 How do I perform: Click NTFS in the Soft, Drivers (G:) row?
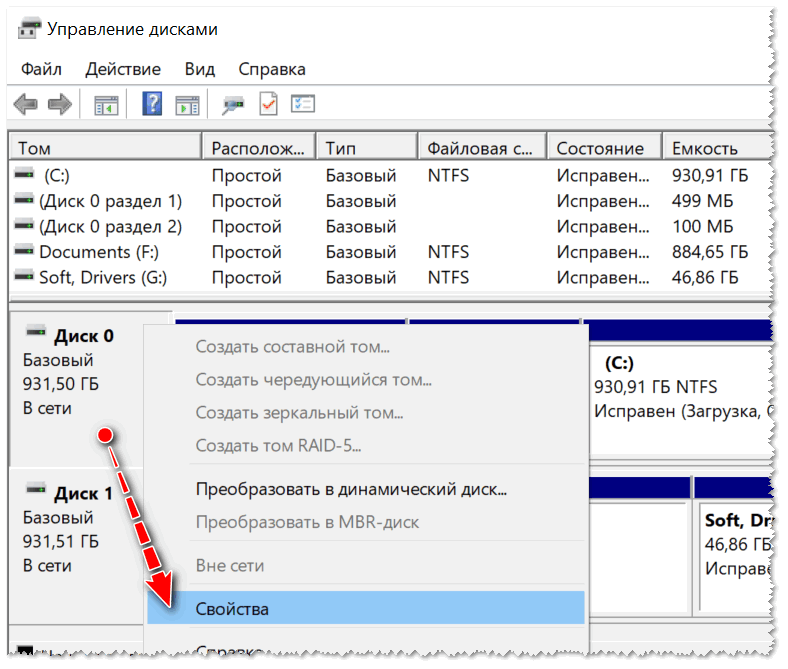click(448, 277)
